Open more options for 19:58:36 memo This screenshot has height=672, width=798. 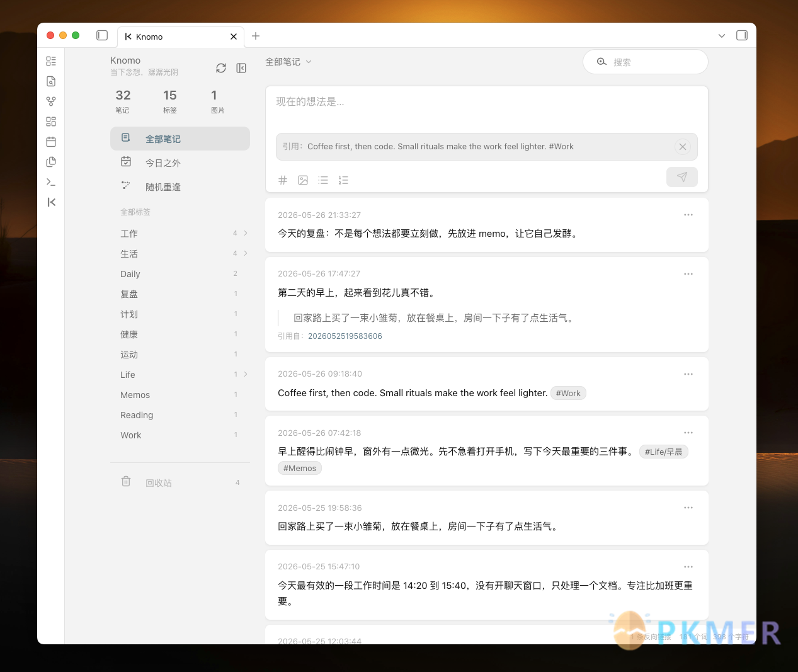point(688,508)
